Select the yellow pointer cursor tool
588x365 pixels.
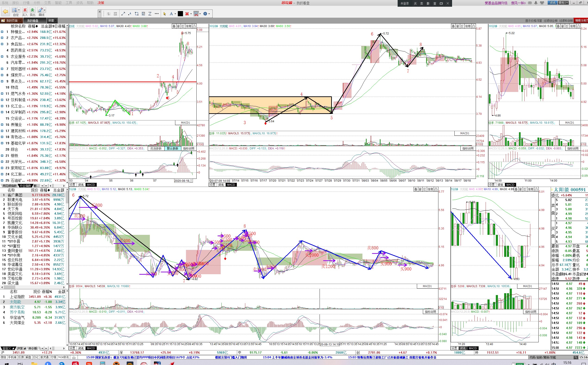click(165, 14)
